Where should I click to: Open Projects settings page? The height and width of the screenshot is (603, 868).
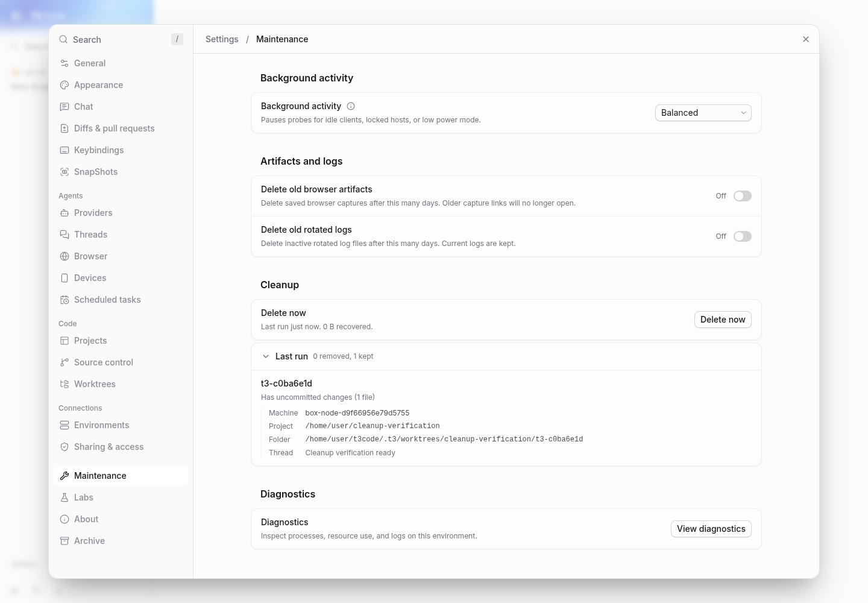coord(121,341)
